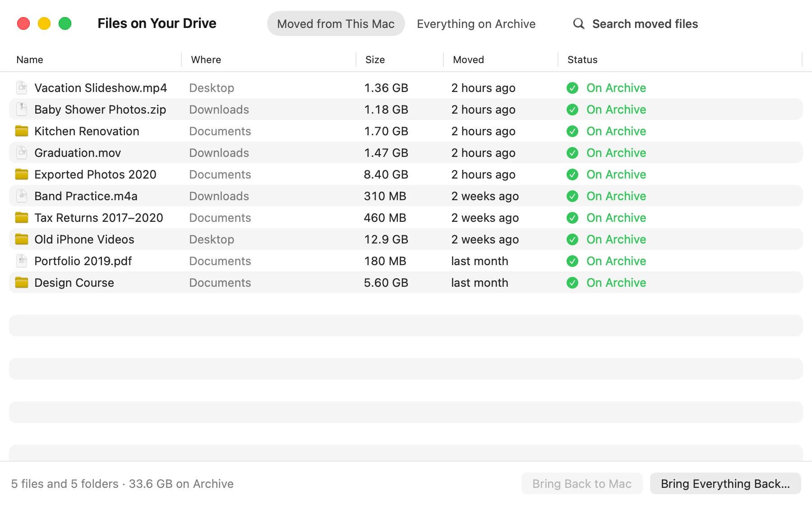
Task: Click the 8.40 GB size value
Action: tap(386, 174)
